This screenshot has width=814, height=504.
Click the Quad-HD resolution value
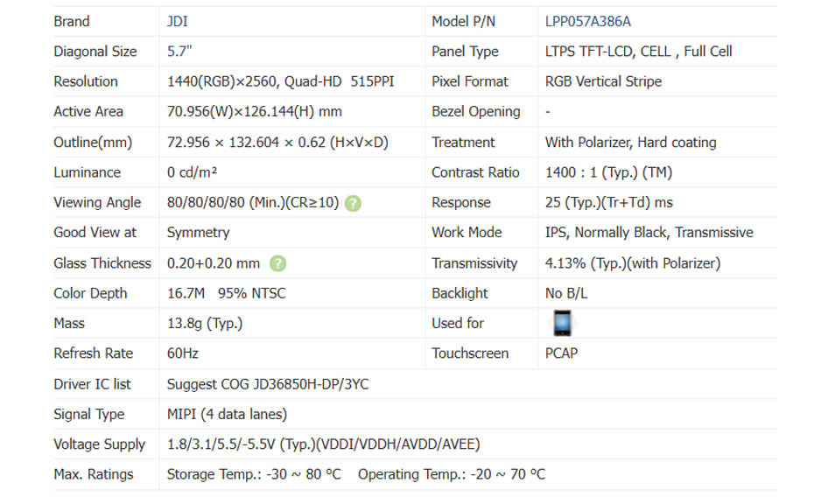pos(280,81)
